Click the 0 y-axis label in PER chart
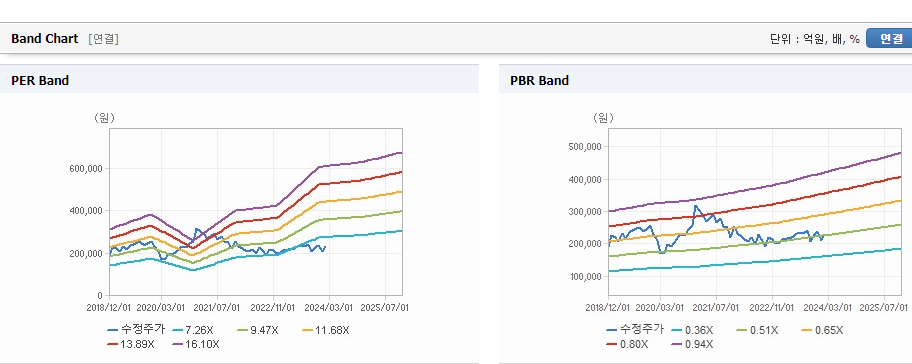 click(101, 295)
